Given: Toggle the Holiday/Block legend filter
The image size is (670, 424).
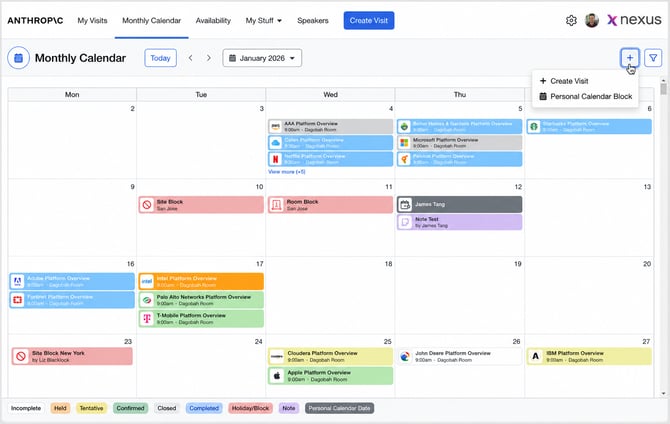Looking at the screenshot, I should pyautogui.click(x=250, y=408).
